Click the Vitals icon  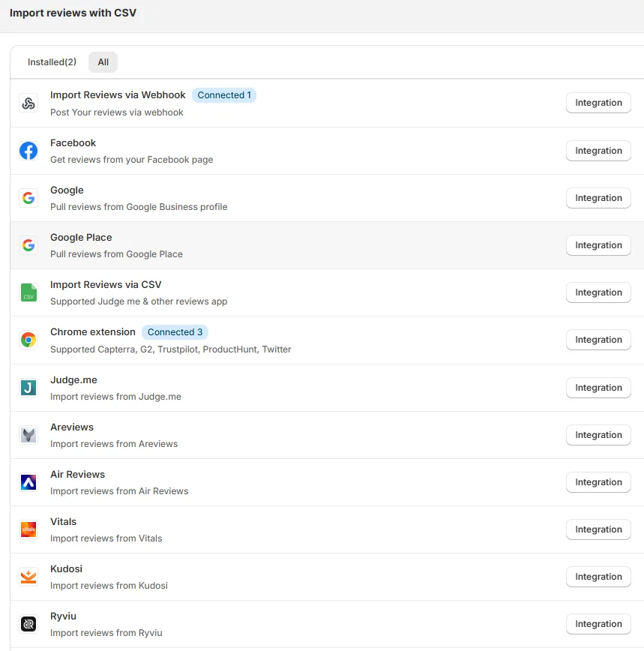28,529
